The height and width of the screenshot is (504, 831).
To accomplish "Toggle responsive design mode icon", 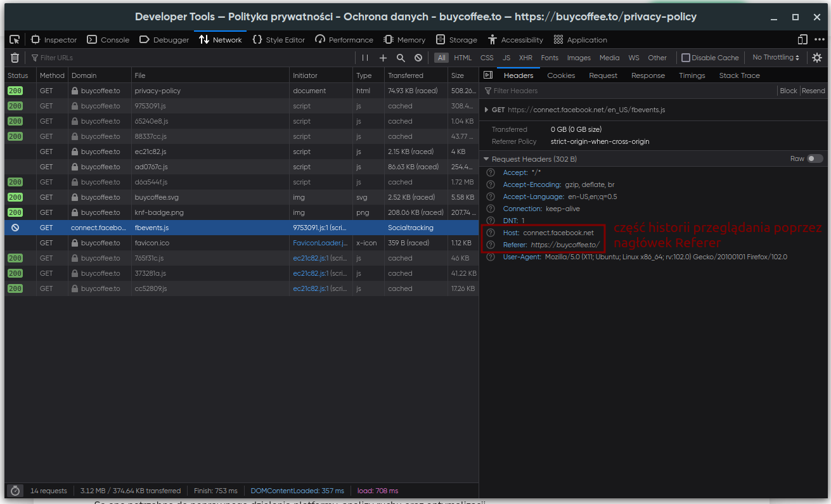I will pyautogui.click(x=802, y=39).
